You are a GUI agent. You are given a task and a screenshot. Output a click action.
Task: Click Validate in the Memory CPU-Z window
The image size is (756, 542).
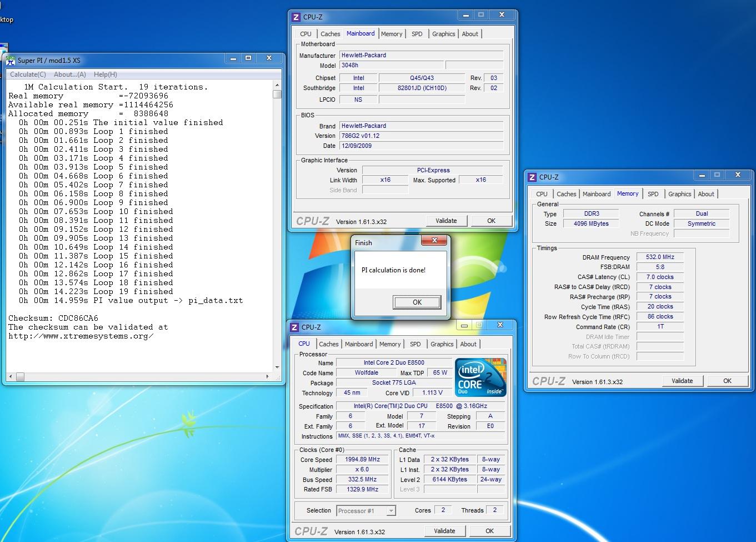tap(682, 381)
